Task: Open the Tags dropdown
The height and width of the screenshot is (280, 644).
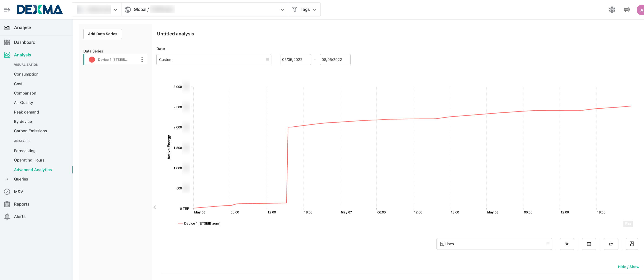Action: pyautogui.click(x=305, y=10)
